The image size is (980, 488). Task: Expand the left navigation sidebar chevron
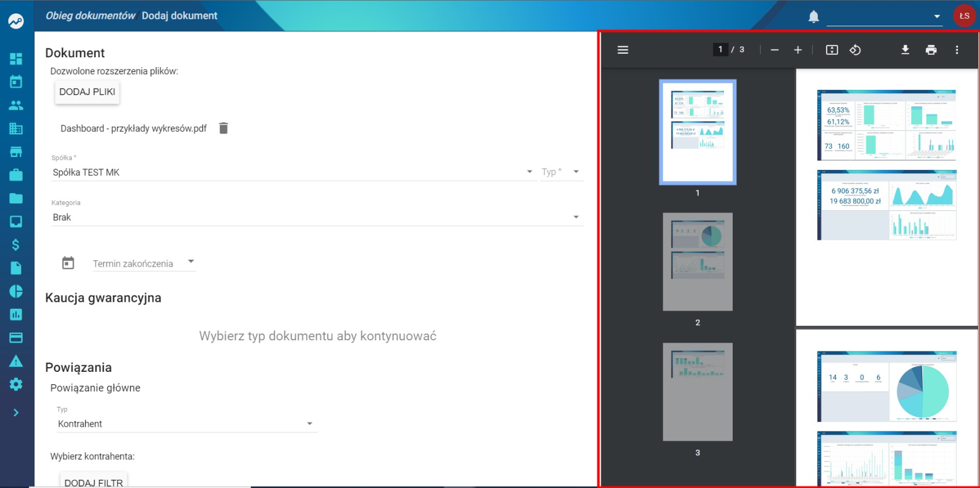coord(16,413)
